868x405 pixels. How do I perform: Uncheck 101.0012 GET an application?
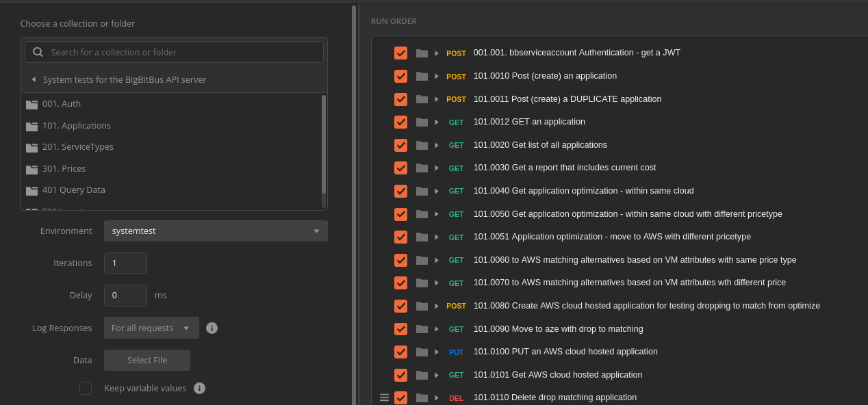coord(401,122)
